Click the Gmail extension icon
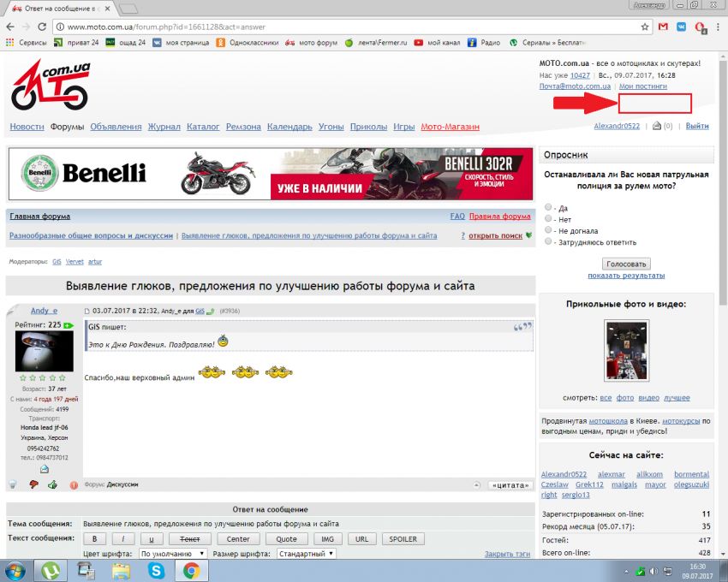Screen dimensions: 728x582 pyautogui.click(x=662, y=27)
